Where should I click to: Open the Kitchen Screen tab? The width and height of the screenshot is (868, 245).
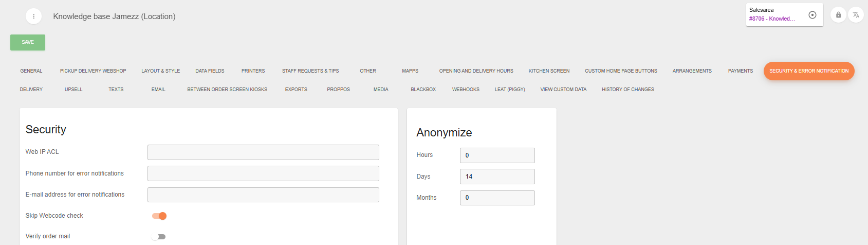(549, 71)
